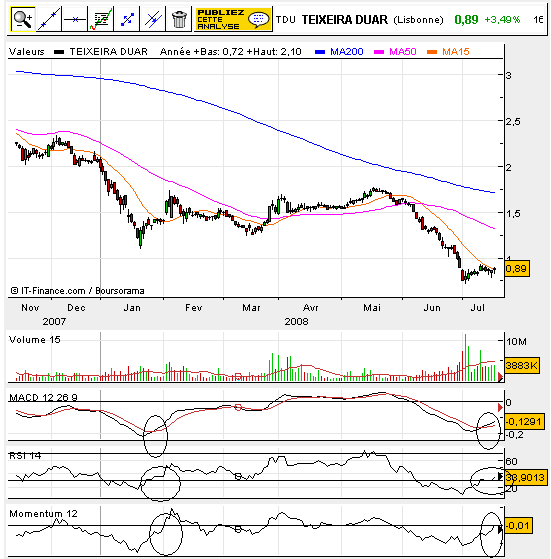551x559 pixels.
Task: Click the Volume 15 panel label
Action: 35,339
